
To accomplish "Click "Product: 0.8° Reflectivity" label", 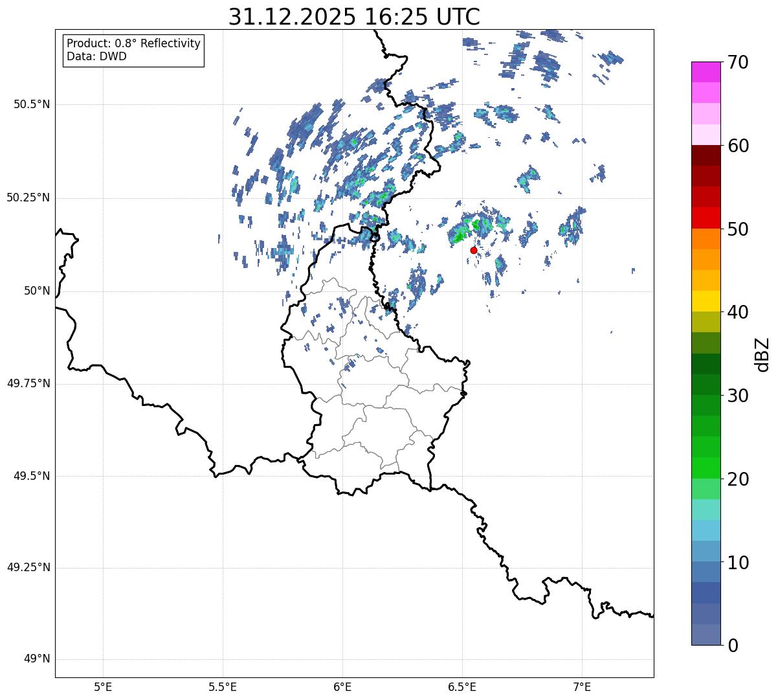I will click(134, 43).
